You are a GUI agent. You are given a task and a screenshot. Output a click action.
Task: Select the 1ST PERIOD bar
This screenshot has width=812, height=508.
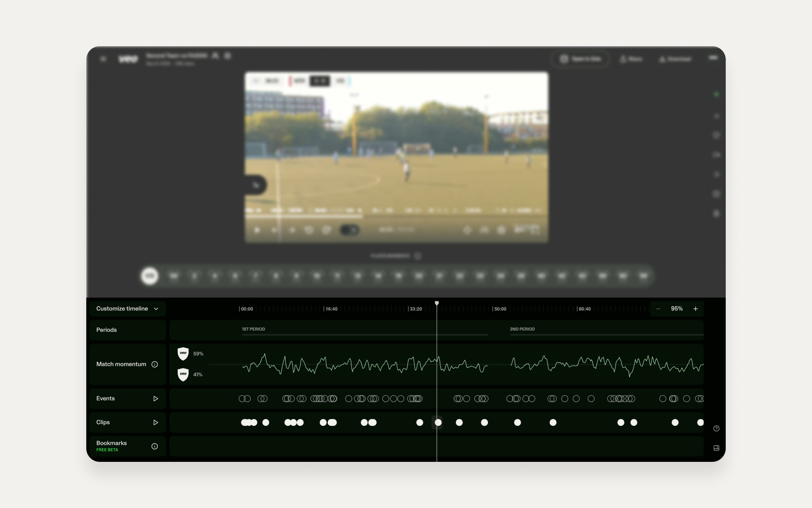click(x=365, y=334)
